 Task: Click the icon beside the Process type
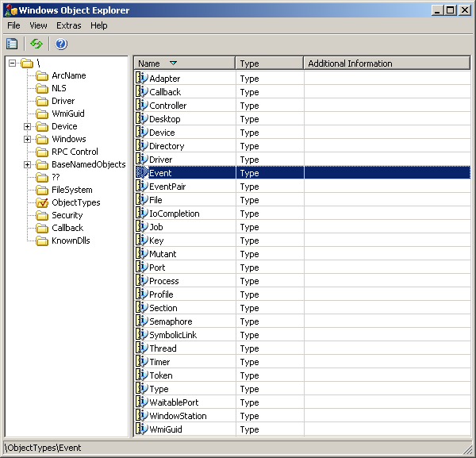click(x=142, y=281)
